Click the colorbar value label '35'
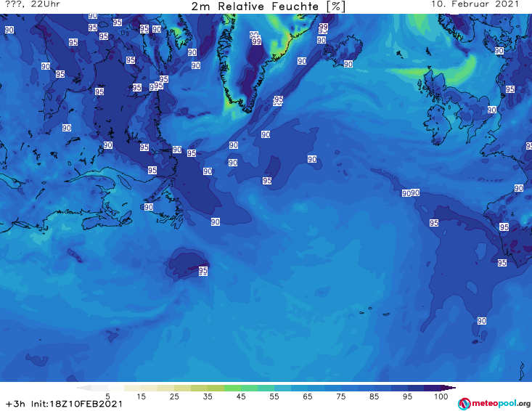The image size is (532, 411). coord(208,396)
